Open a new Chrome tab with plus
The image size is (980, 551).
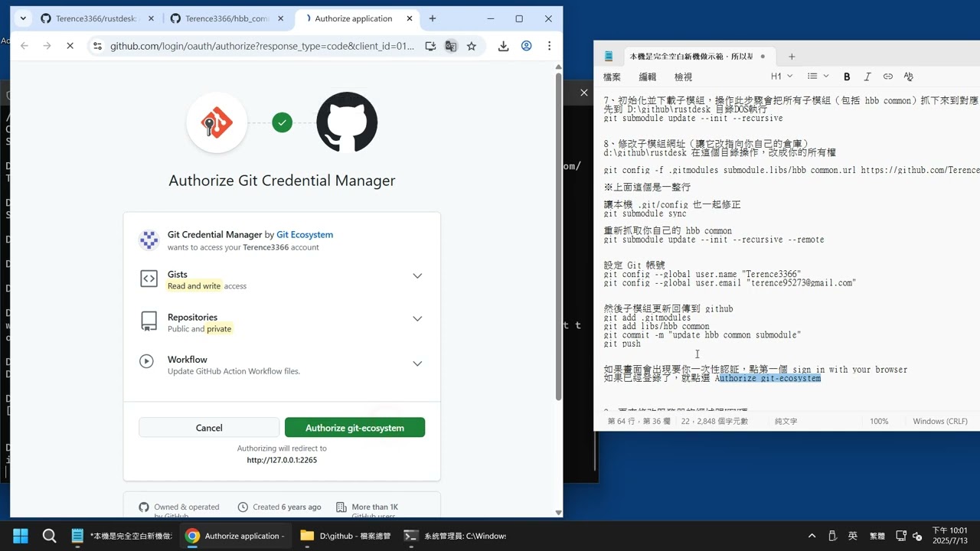tap(433, 18)
